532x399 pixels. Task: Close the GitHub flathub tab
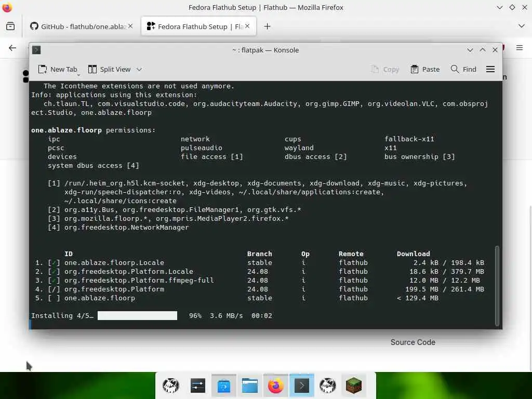tap(130, 26)
